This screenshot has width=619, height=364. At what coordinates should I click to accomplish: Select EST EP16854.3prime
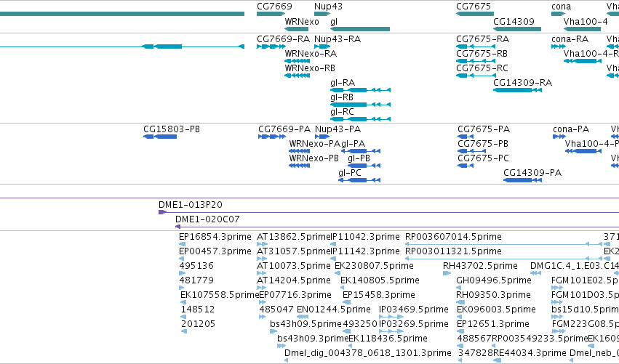pyautogui.click(x=215, y=237)
